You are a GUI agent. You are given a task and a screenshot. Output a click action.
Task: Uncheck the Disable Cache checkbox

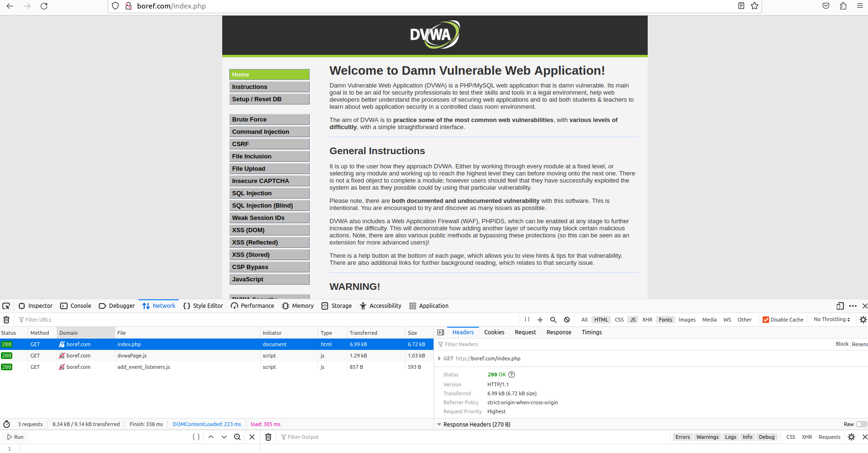tap(766, 320)
